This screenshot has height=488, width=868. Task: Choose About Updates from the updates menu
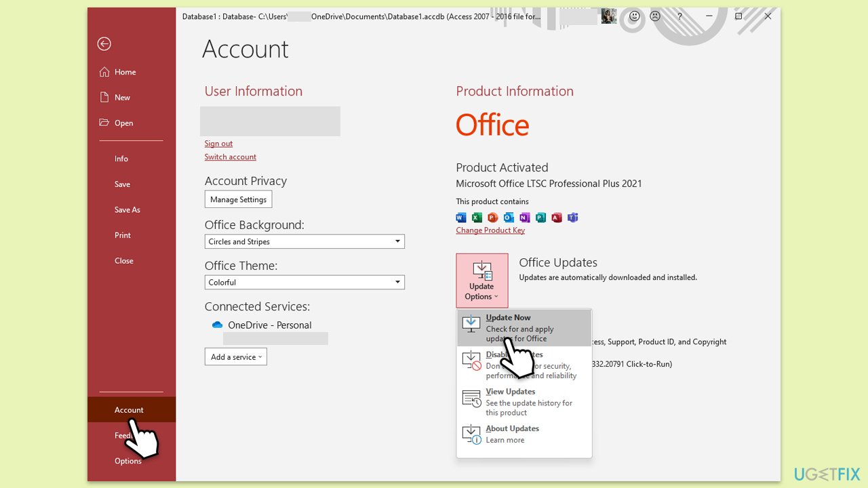[x=524, y=434]
